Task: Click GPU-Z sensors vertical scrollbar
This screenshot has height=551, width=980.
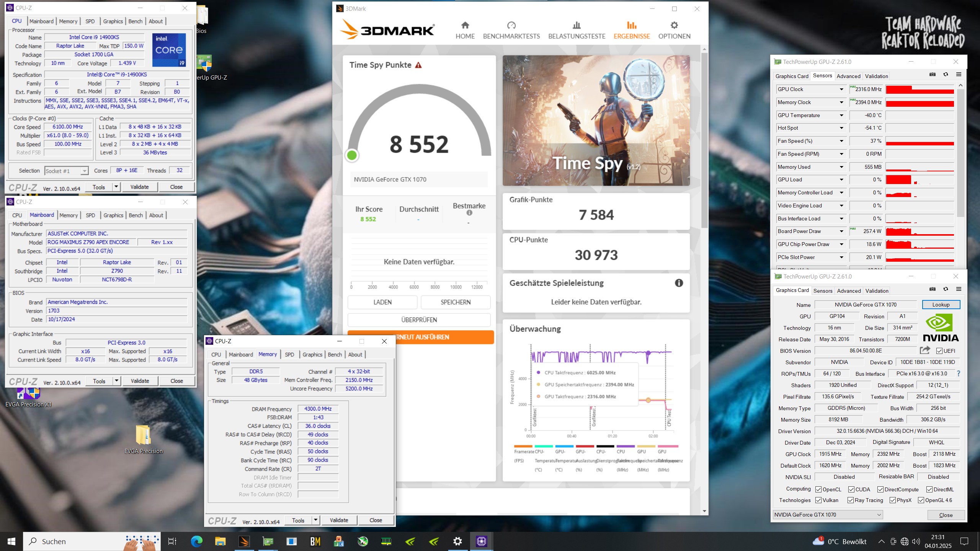Action: click(x=960, y=153)
